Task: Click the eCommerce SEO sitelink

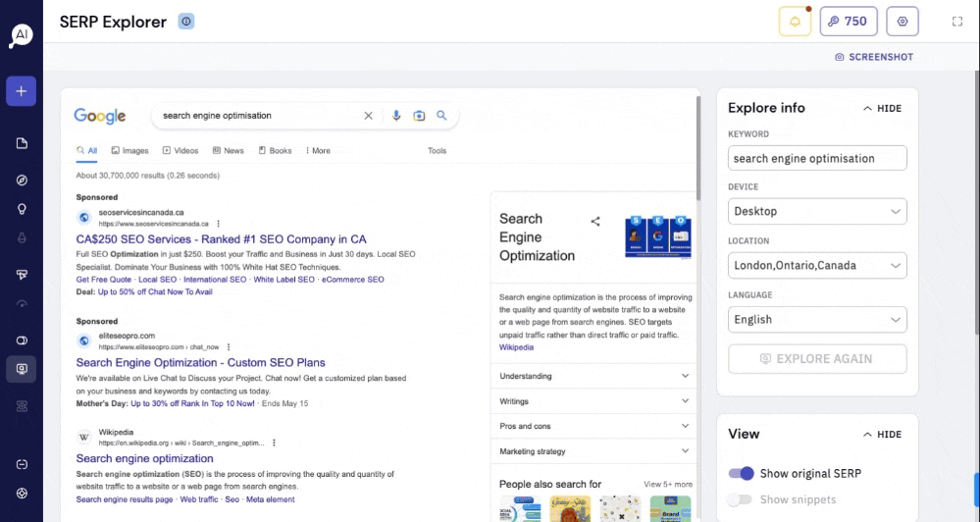Action: point(352,280)
